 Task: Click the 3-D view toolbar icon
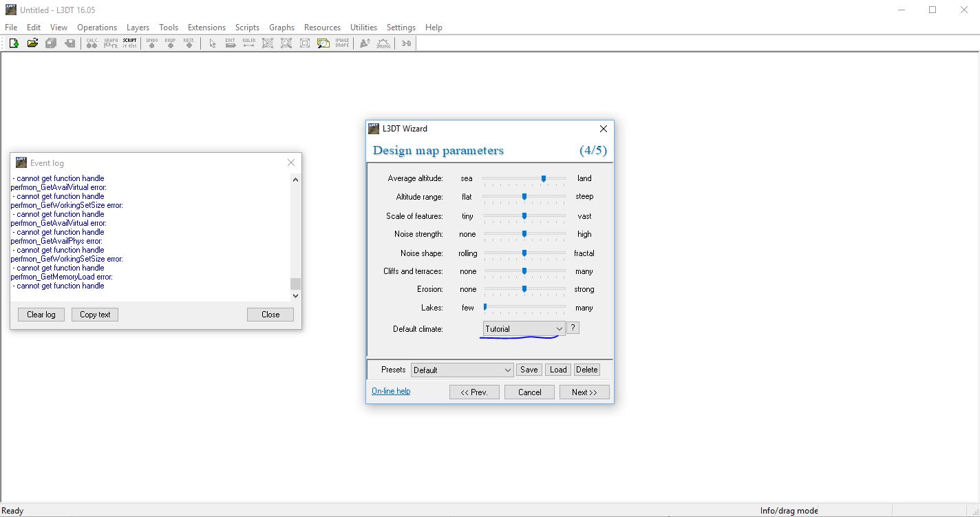click(x=406, y=43)
